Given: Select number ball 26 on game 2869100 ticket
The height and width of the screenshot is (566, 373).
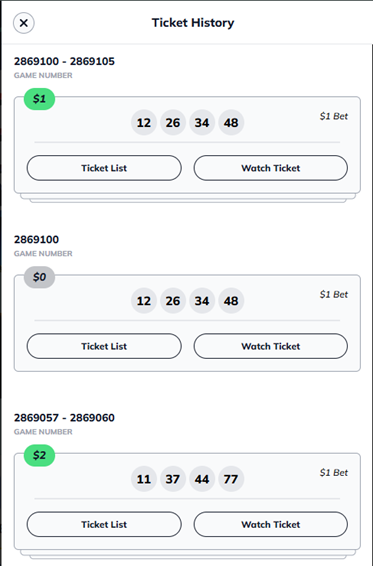Looking at the screenshot, I should click(x=173, y=301).
